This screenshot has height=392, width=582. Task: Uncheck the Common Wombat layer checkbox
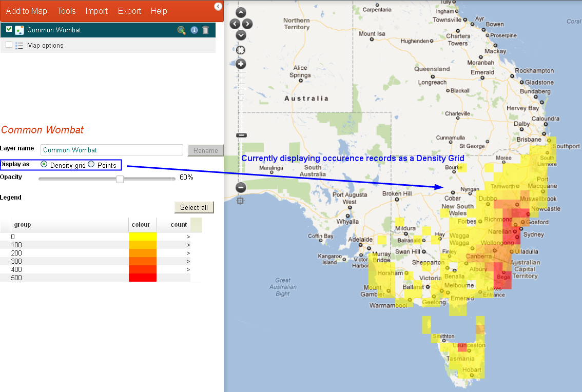tap(9, 30)
